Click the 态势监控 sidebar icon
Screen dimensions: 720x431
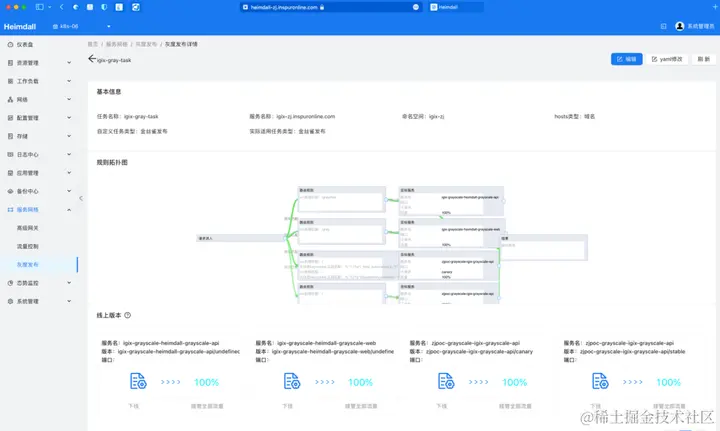click(x=10, y=283)
